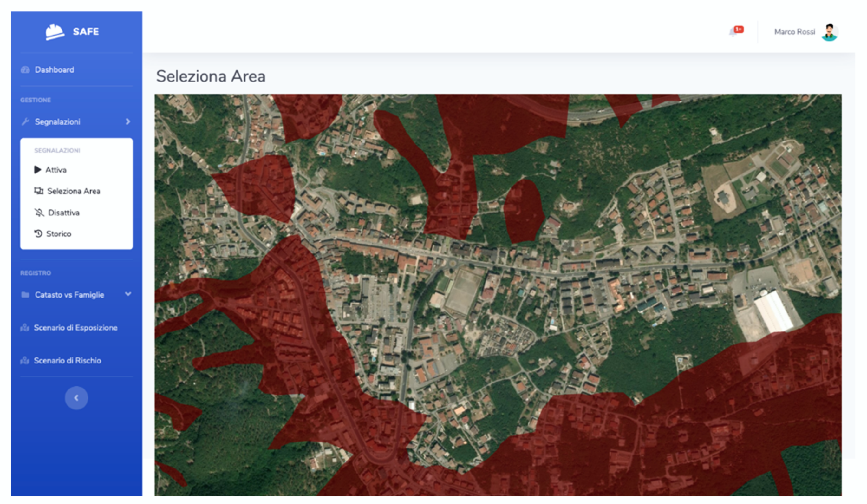The width and height of the screenshot is (867, 504).
Task: Go to Scenario di Rischio
Action: click(x=68, y=361)
